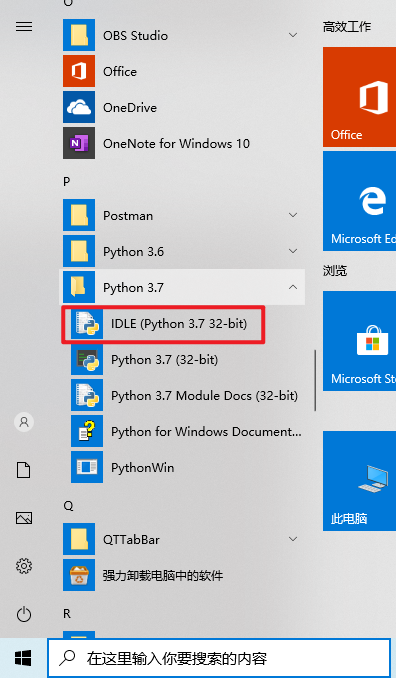396x678 pixels.
Task: Launch IDLE (Python 3.7 32-bit) label
Action: tap(179, 324)
